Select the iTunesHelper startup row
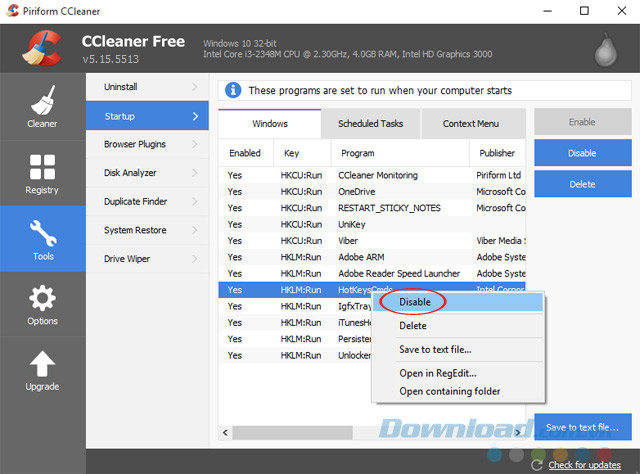The image size is (640, 474). point(295,323)
